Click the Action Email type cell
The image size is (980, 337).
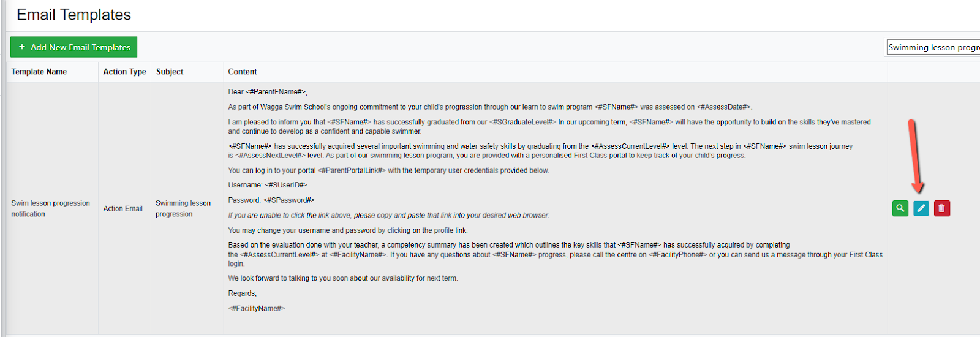coord(123,208)
